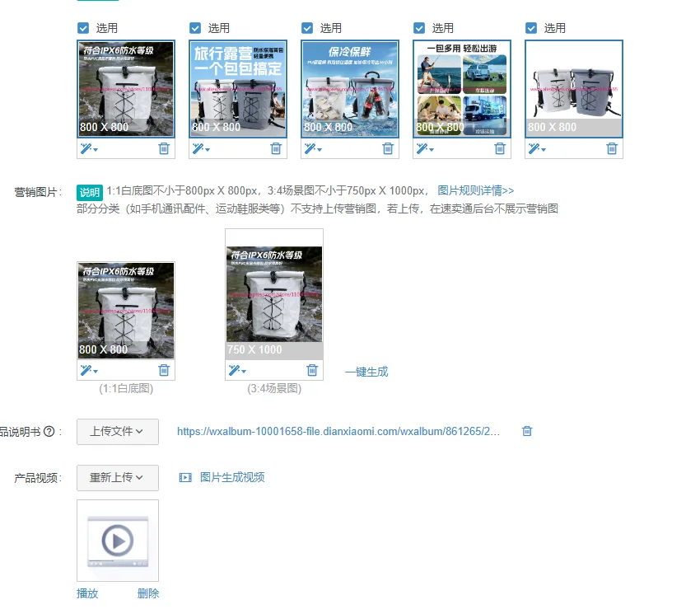Open edit wand menu for 3:4场景图 marketing image
700x609 pixels.
coord(237,370)
